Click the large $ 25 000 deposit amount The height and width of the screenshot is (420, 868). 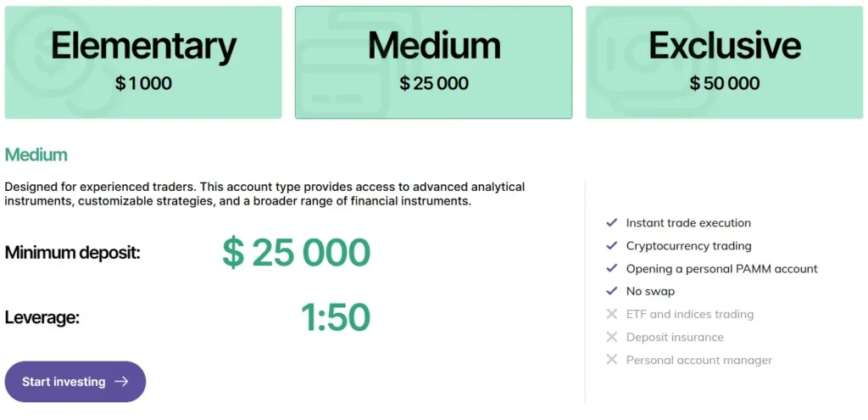click(296, 253)
